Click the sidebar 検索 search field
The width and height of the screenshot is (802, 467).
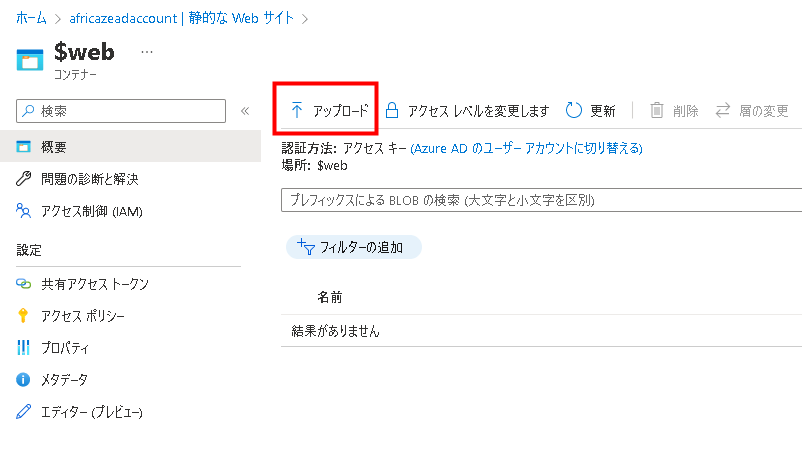point(121,111)
